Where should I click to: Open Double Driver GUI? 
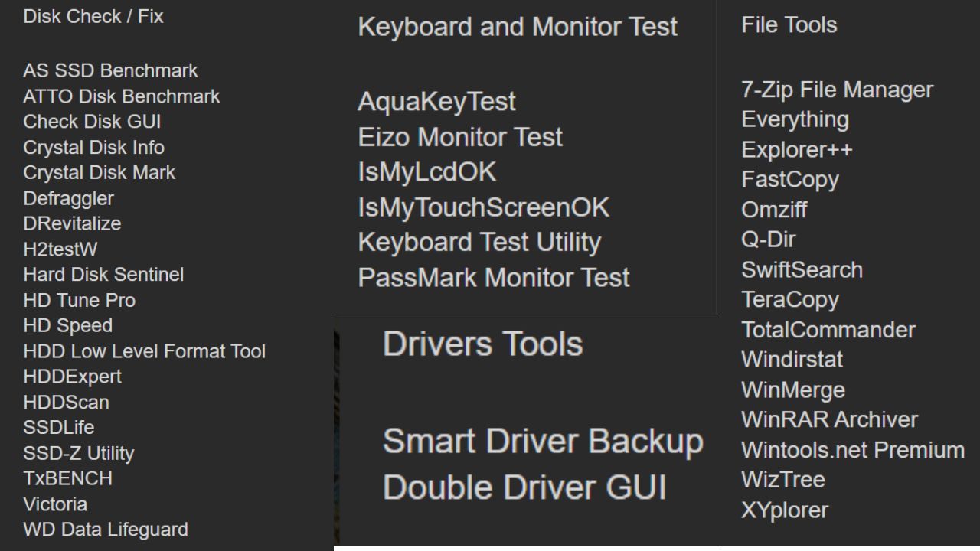(x=524, y=487)
